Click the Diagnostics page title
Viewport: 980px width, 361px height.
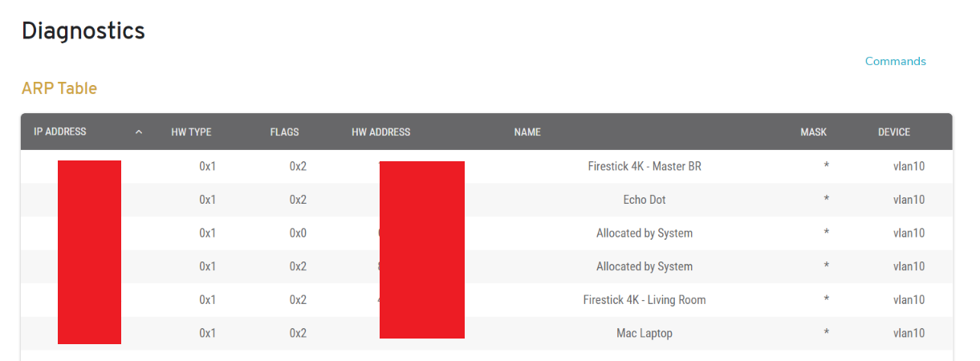pos(83,31)
